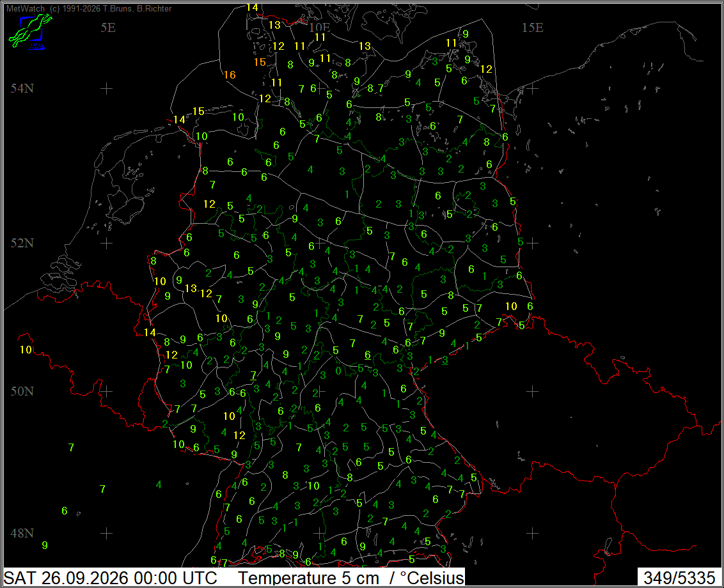This screenshot has height=588, width=724.
Task: Click the SAT 26.09.2026 00:00 UTC date label
Action: (111, 577)
